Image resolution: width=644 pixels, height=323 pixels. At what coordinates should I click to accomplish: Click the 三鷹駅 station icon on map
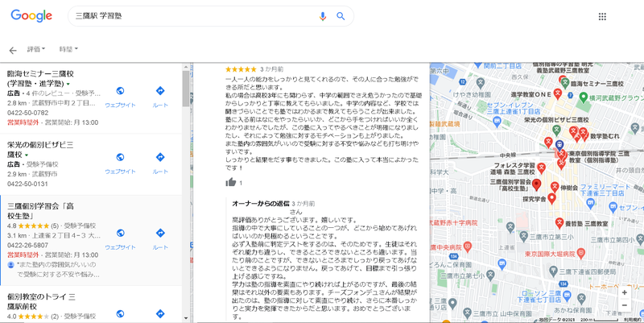(x=559, y=145)
